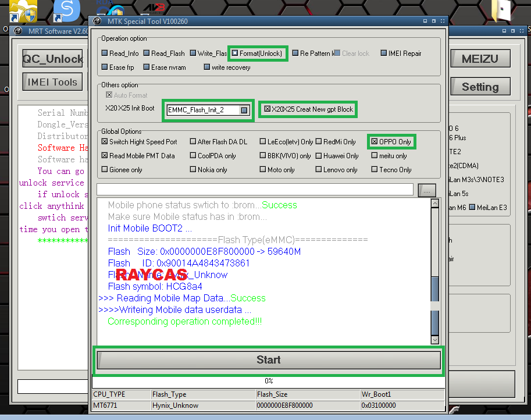531x420 pixels.
Task: Click the 0x03100000 Wr_Boot1 cell
Action: pyautogui.click(x=402, y=405)
